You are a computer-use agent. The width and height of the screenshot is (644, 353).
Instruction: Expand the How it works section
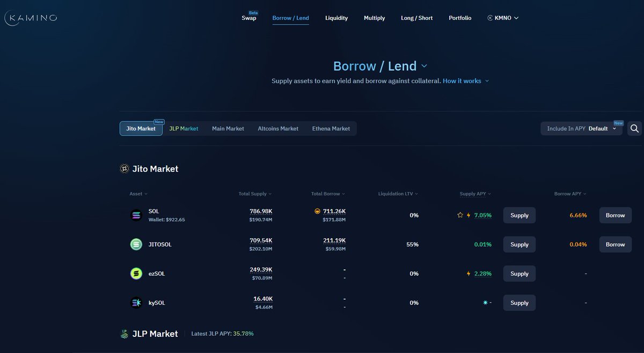(x=466, y=81)
